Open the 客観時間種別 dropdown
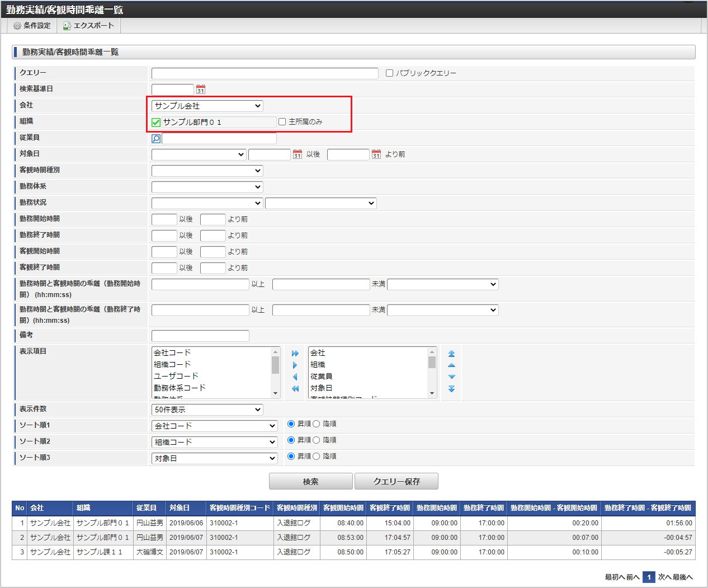Screen dimensions: 708x588 (207, 171)
